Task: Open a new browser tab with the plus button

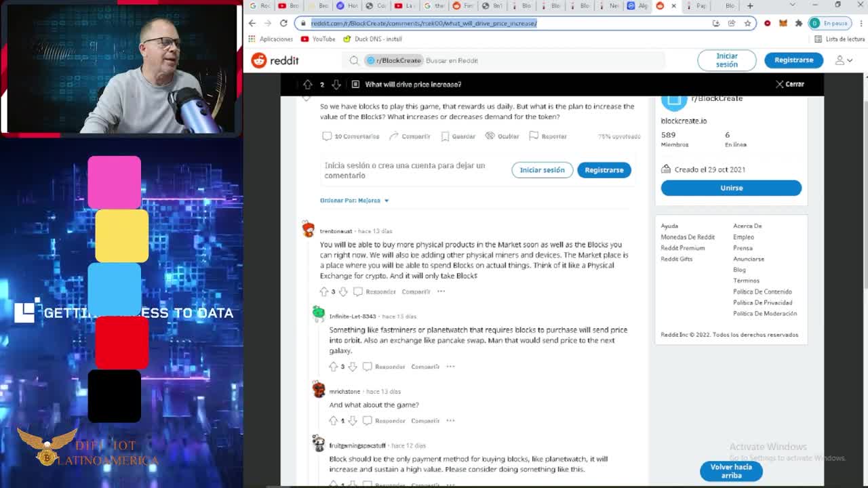Action: [750, 6]
